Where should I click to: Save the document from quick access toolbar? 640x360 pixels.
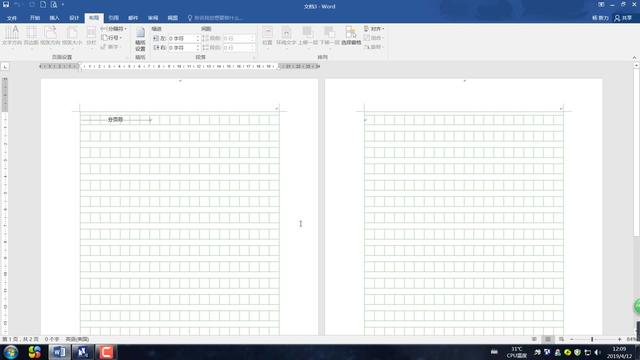coord(6,5)
